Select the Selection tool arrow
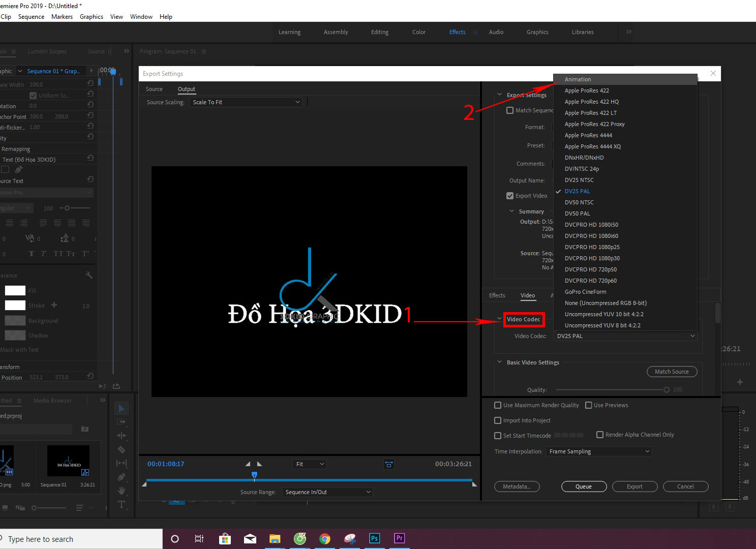756x549 pixels. click(121, 408)
